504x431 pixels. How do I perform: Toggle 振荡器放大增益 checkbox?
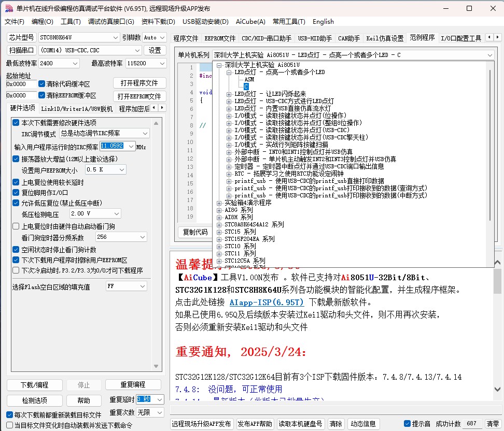16,159
